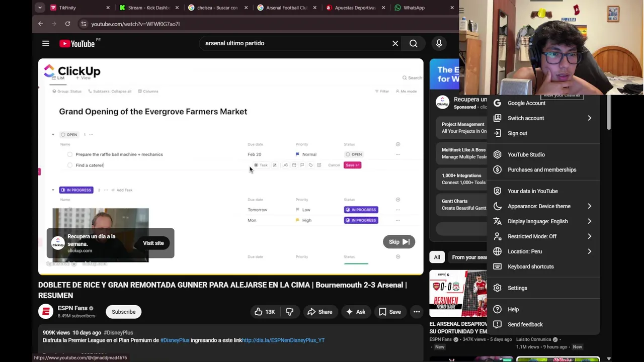644x362 pixels.
Task: Go to YouTube home via logo
Action: [x=77, y=44]
